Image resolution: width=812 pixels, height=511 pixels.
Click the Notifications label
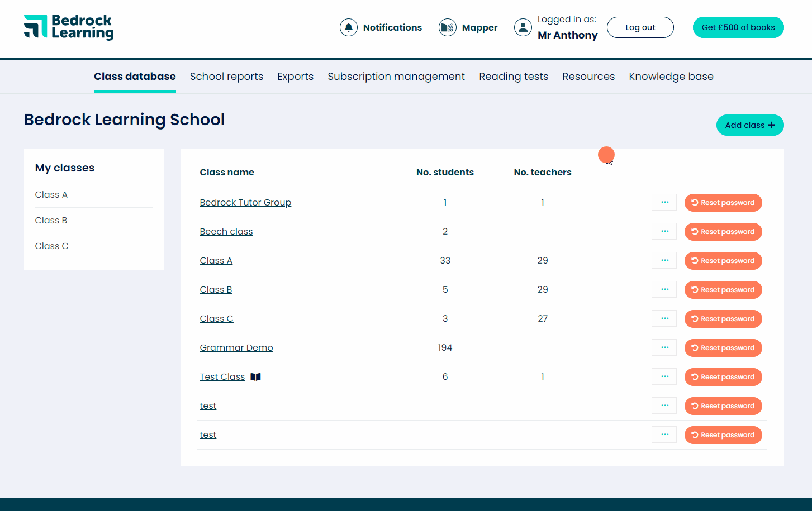[x=392, y=27]
